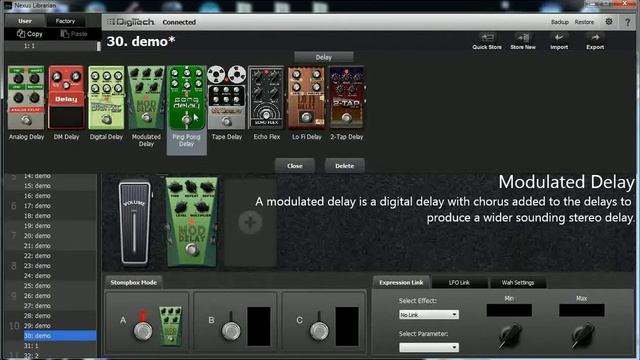Choose the Ping Pong Delay pedal

pyautogui.click(x=186, y=98)
